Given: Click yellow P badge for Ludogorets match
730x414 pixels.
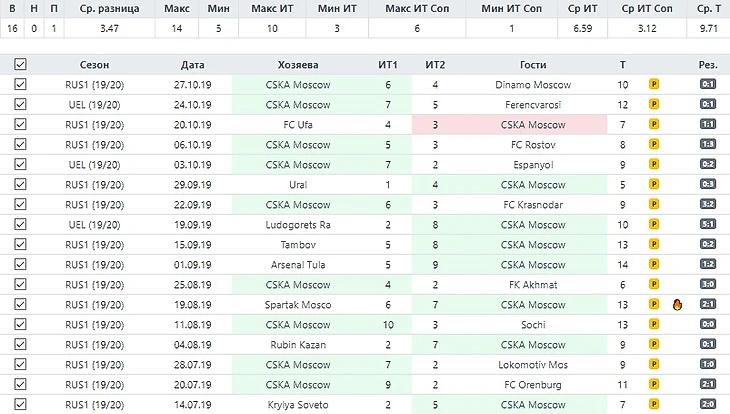Looking at the screenshot, I should (x=653, y=225).
